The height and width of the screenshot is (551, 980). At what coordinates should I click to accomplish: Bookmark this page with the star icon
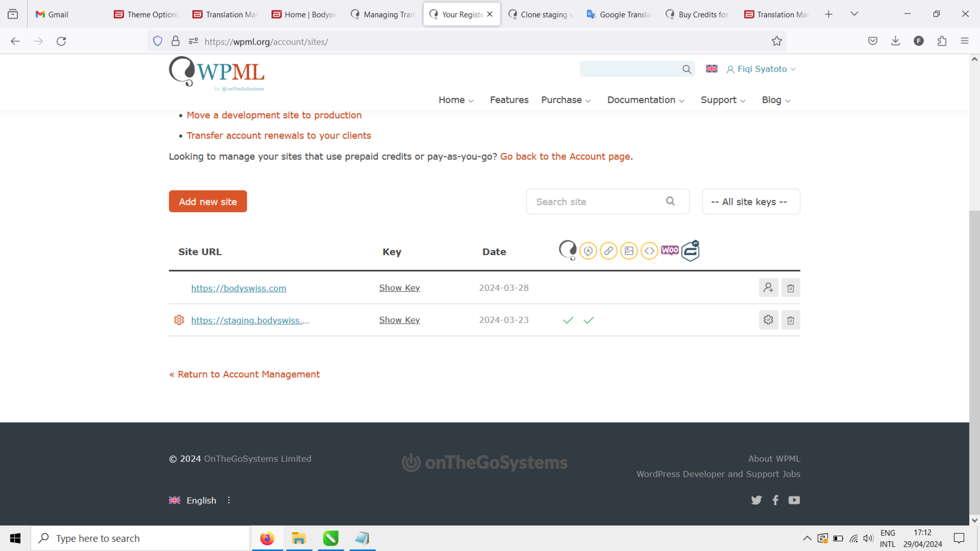coord(776,41)
